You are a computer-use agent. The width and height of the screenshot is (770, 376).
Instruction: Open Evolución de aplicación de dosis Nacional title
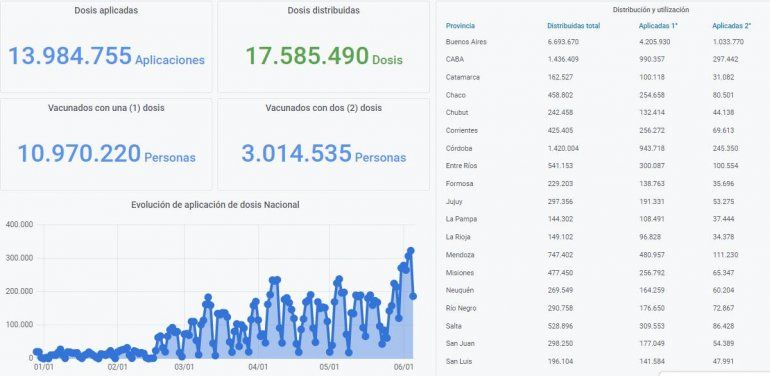click(x=215, y=205)
